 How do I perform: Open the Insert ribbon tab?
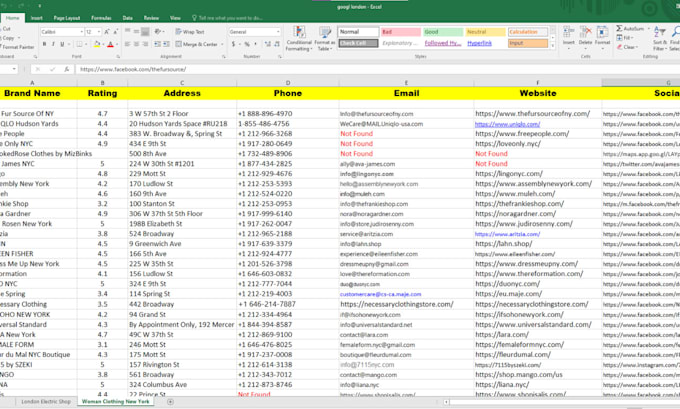point(37,18)
